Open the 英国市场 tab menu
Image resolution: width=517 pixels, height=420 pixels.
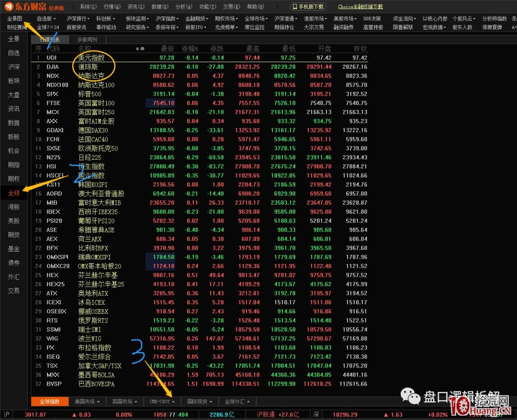tap(124, 401)
